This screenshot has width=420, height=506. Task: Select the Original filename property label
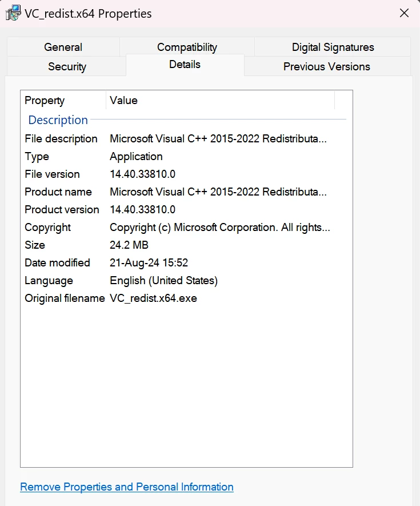tap(65, 298)
